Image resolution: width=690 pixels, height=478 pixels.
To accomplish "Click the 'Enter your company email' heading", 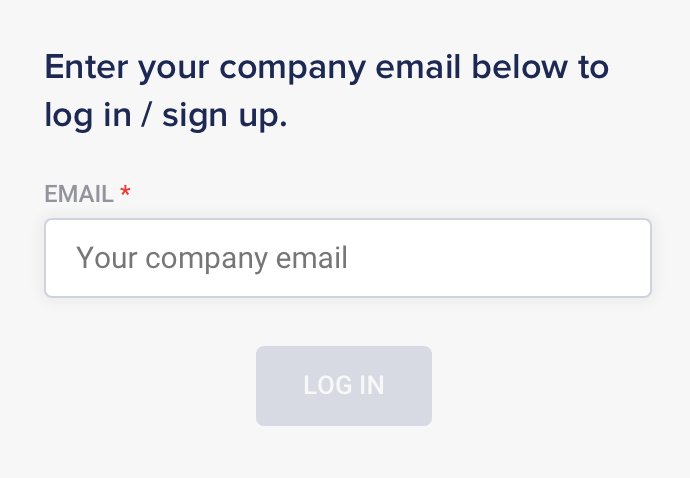I will [x=326, y=68].
